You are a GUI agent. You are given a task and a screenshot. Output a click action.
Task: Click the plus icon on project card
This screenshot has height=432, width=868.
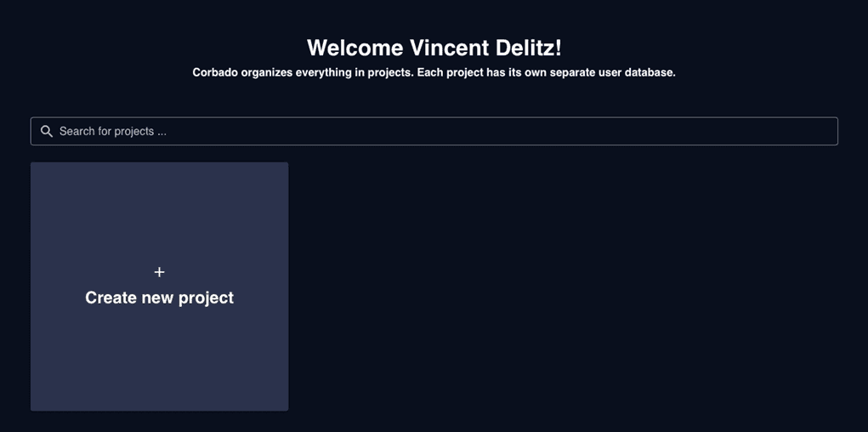point(160,272)
